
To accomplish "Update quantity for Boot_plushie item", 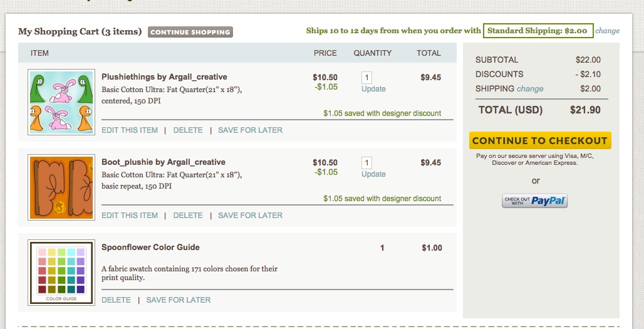I will (x=373, y=174).
